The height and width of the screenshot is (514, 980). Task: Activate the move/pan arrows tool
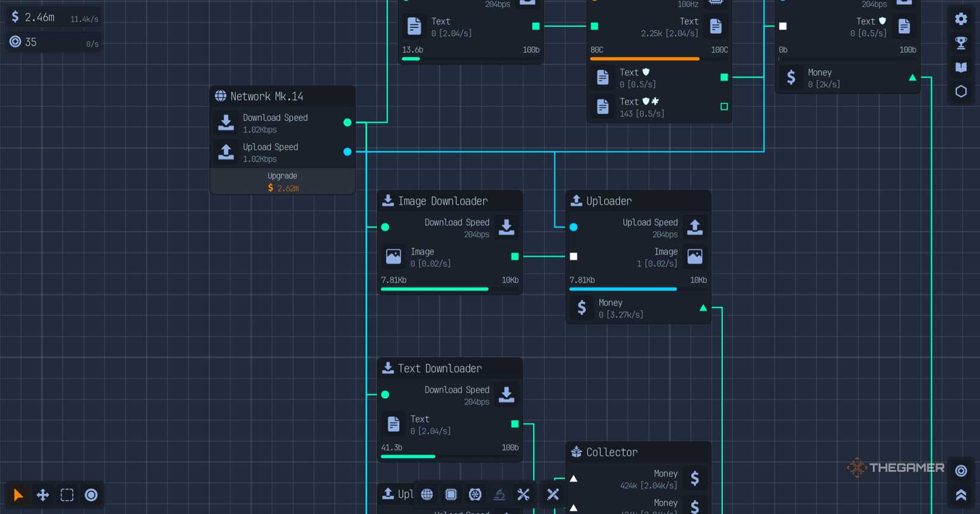[x=43, y=495]
